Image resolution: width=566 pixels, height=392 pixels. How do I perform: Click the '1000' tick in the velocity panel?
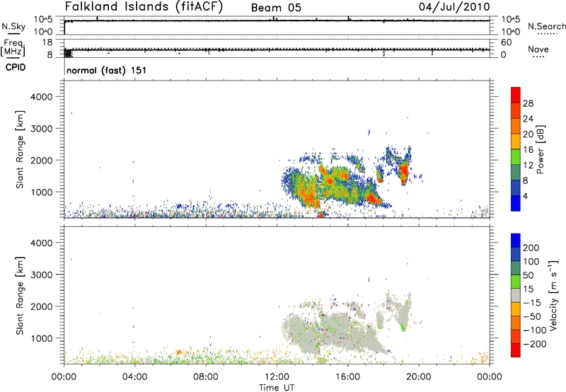42,338
